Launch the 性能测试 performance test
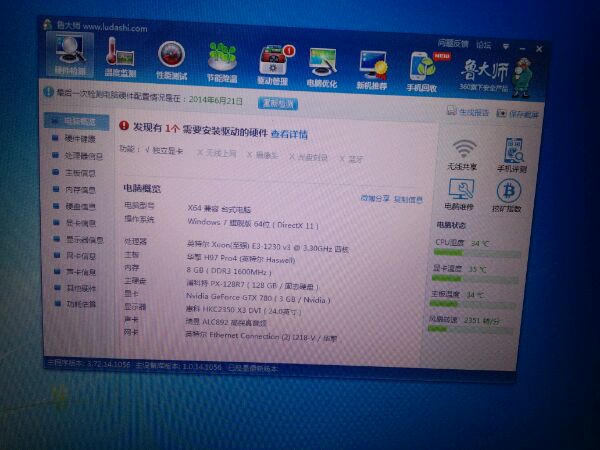Viewport: 600px width, 450px height. [171, 60]
